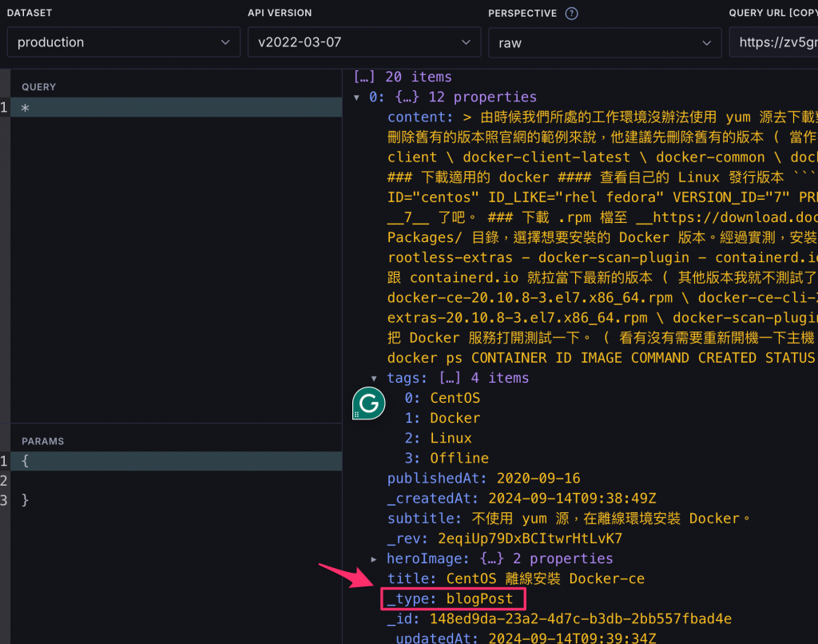Open the API version dropdown v2022-03-07

[364, 42]
